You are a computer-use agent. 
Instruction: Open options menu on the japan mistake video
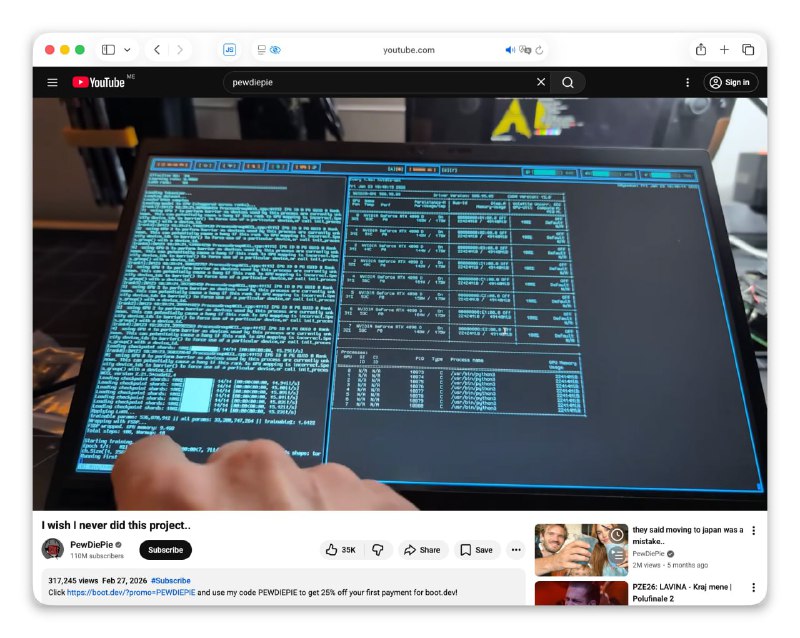[x=753, y=529]
